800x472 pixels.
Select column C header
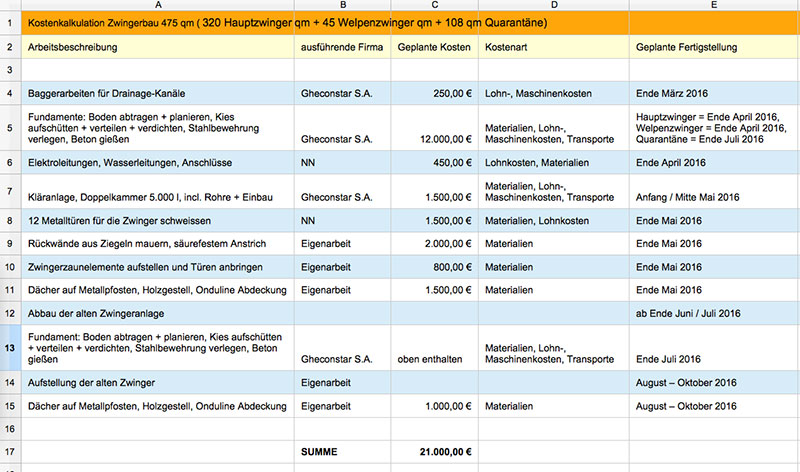[435, 5]
